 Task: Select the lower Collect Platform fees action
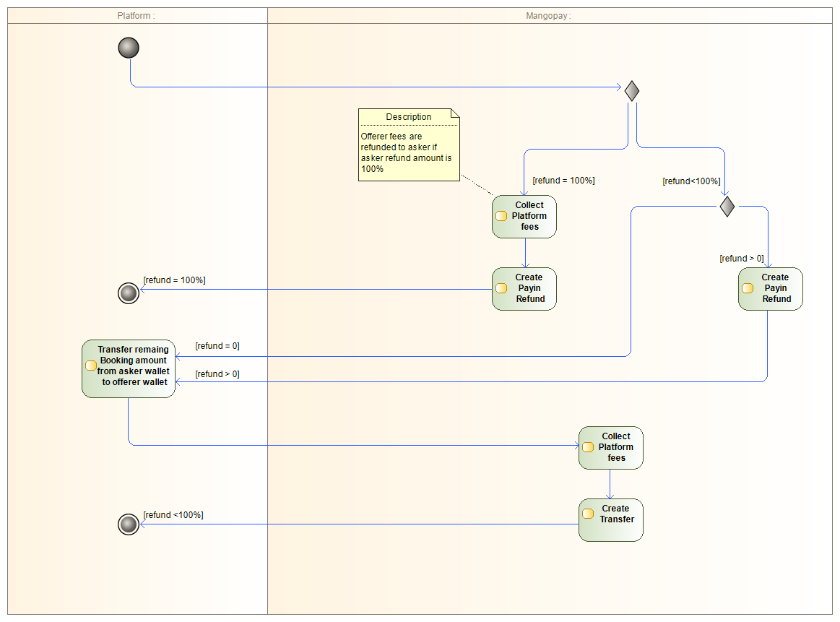click(611, 448)
